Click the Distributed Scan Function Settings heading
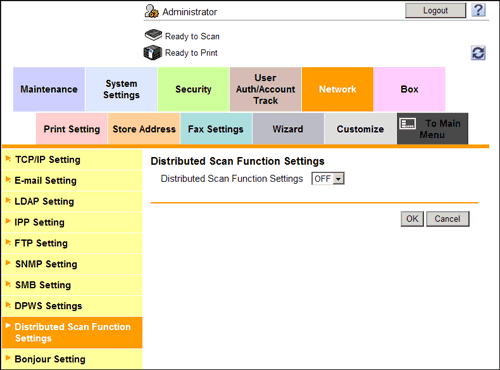 237,161
